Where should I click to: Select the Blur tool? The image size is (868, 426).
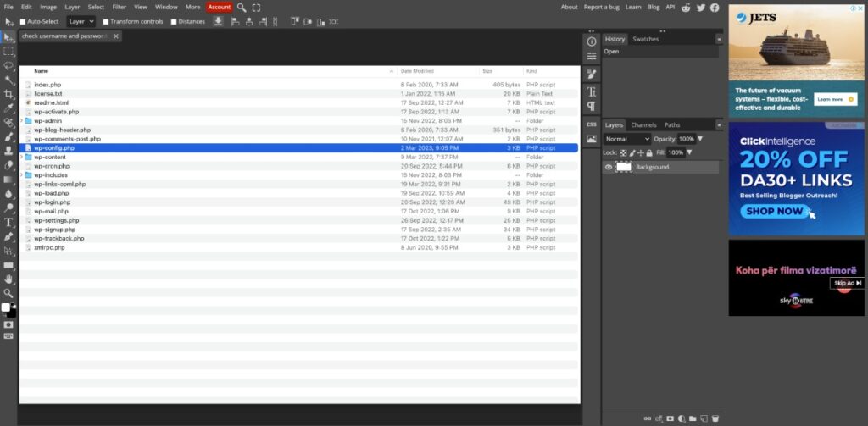coord(8,194)
